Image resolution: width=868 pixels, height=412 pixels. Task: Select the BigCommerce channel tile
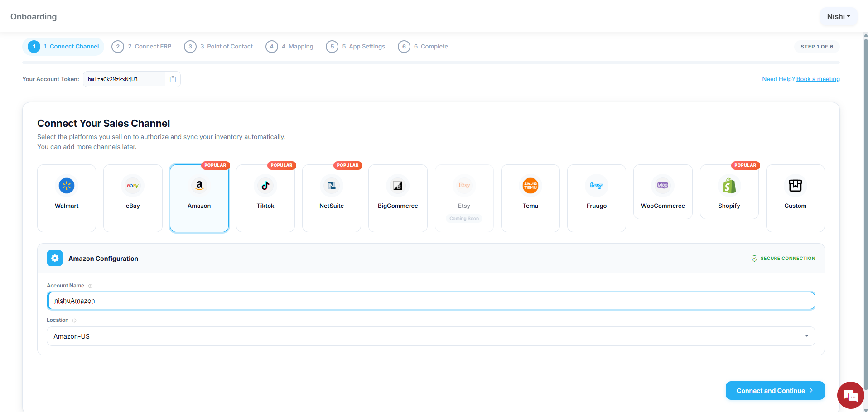click(x=397, y=198)
